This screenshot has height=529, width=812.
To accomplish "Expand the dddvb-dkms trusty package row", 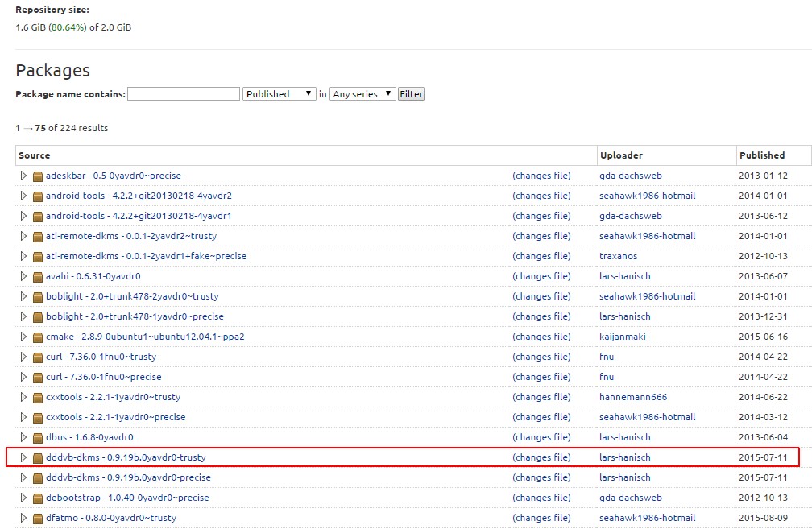I will (23, 458).
